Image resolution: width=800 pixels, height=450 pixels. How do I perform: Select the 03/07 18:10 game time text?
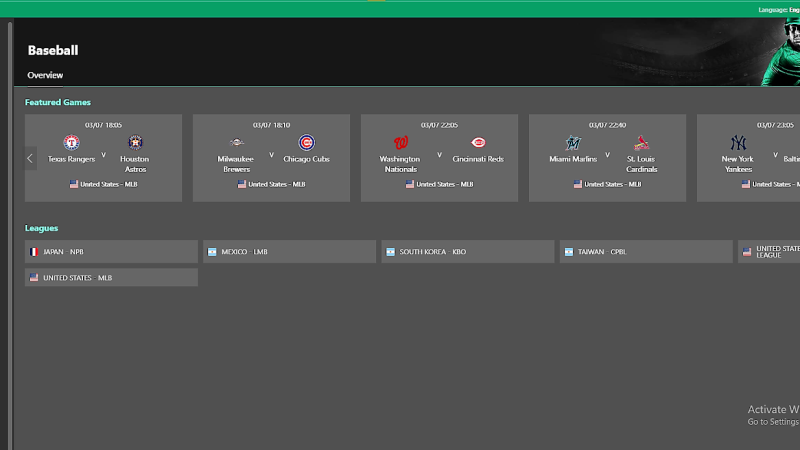271,125
